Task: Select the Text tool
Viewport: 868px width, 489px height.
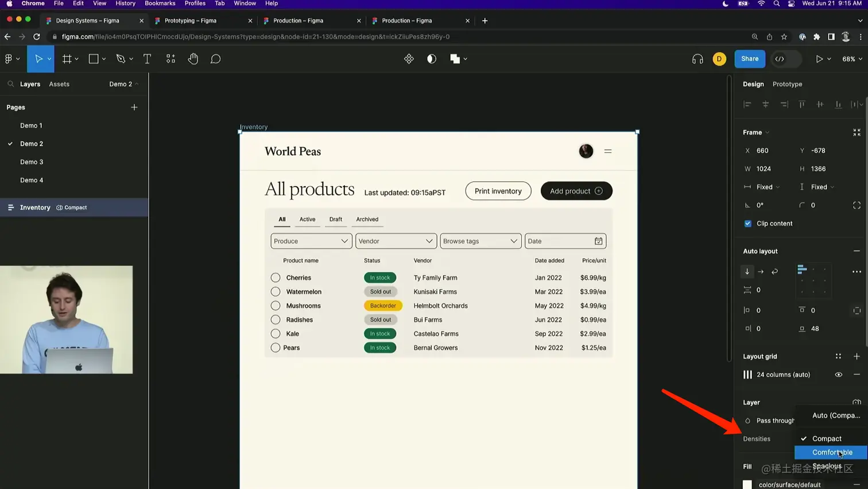Action: (147, 59)
